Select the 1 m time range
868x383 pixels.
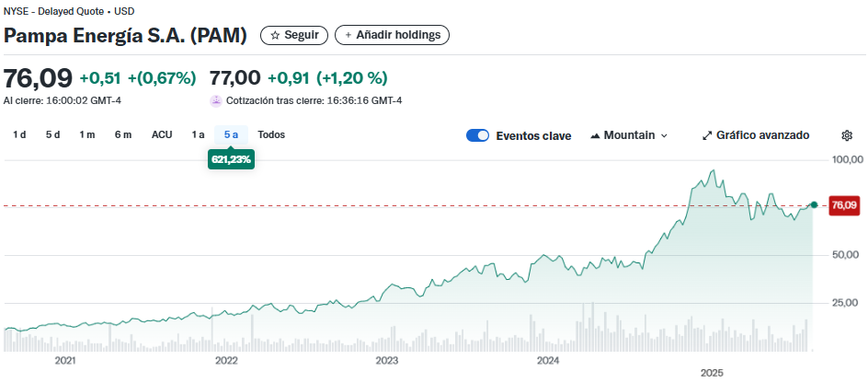pos(87,134)
